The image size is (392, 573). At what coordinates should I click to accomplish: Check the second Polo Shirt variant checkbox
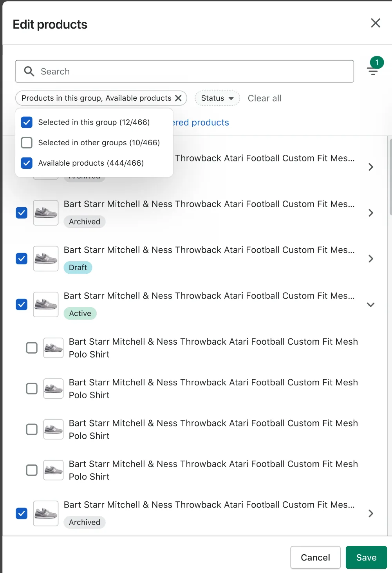coord(32,389)
